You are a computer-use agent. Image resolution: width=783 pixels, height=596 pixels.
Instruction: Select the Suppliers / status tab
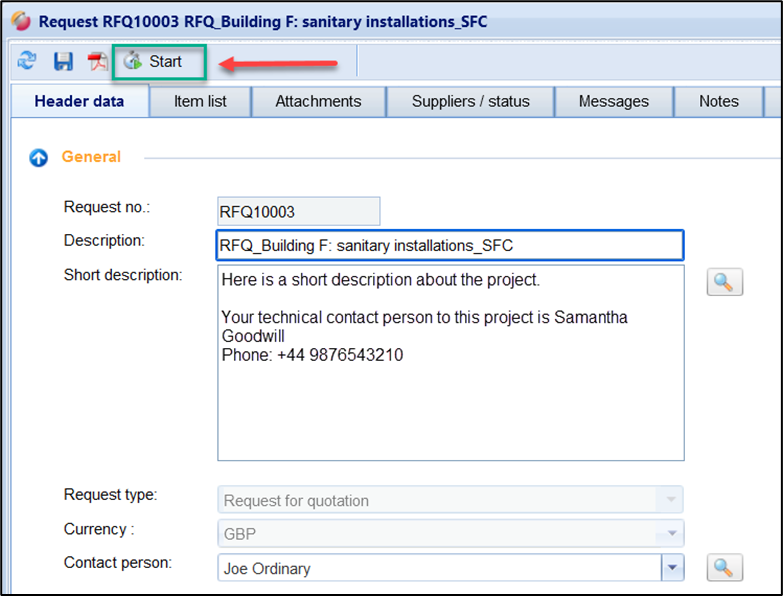[x=470, y=101]
